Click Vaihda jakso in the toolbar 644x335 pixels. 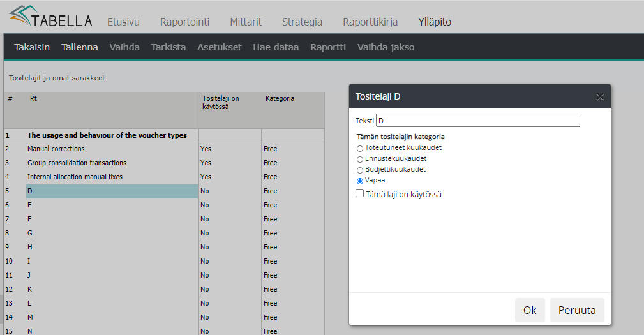[386, 47]
